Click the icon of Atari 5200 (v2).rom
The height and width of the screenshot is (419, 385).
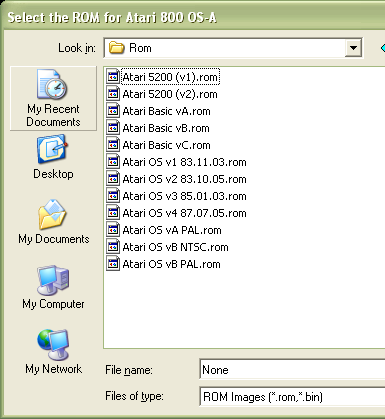click(x=113, y=94)
